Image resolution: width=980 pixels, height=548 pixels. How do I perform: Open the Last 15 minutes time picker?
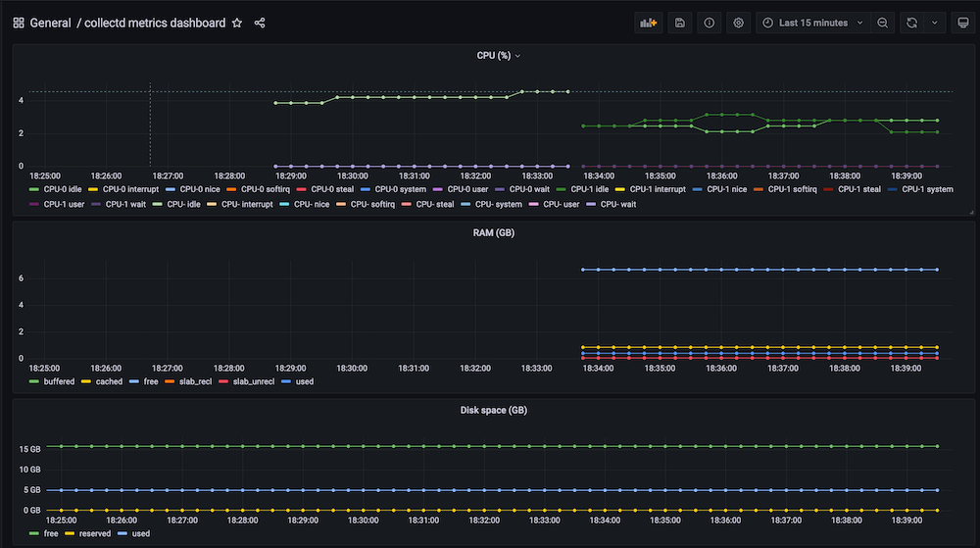click(813, 24)
